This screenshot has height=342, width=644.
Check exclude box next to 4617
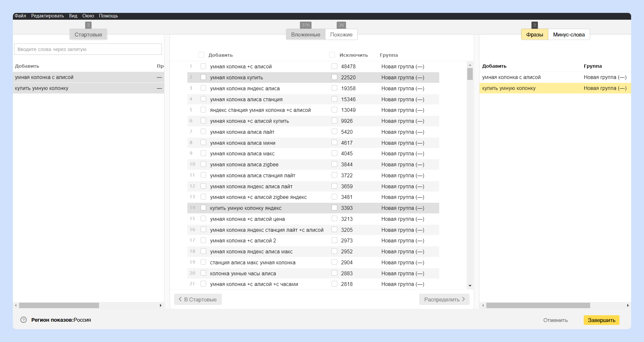click(334, 142)
